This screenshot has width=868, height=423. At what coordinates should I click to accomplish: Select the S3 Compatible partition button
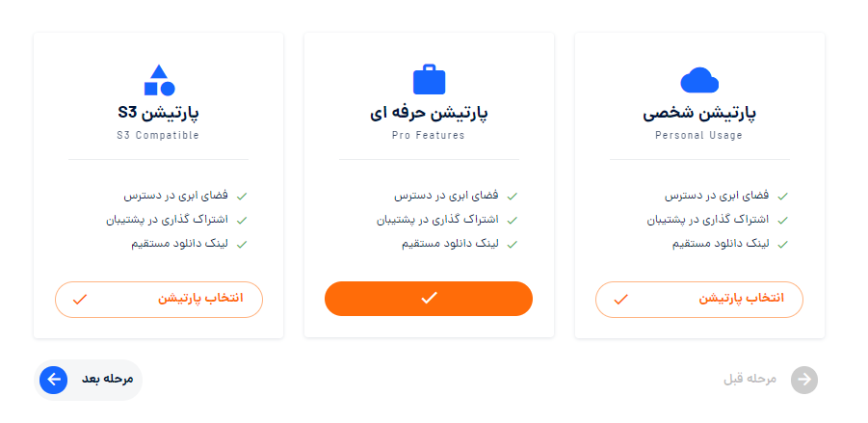159,300
